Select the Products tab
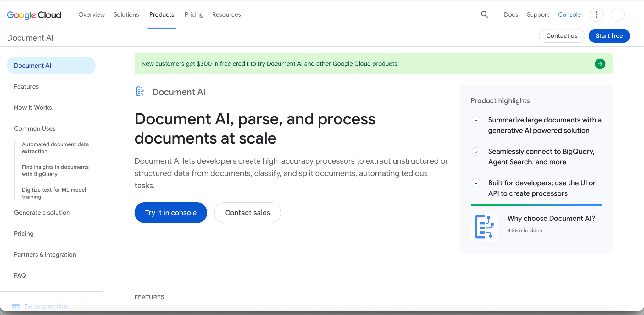Viewport: 644px width, 315px height. pyautogui.click(x=162, y=15)
